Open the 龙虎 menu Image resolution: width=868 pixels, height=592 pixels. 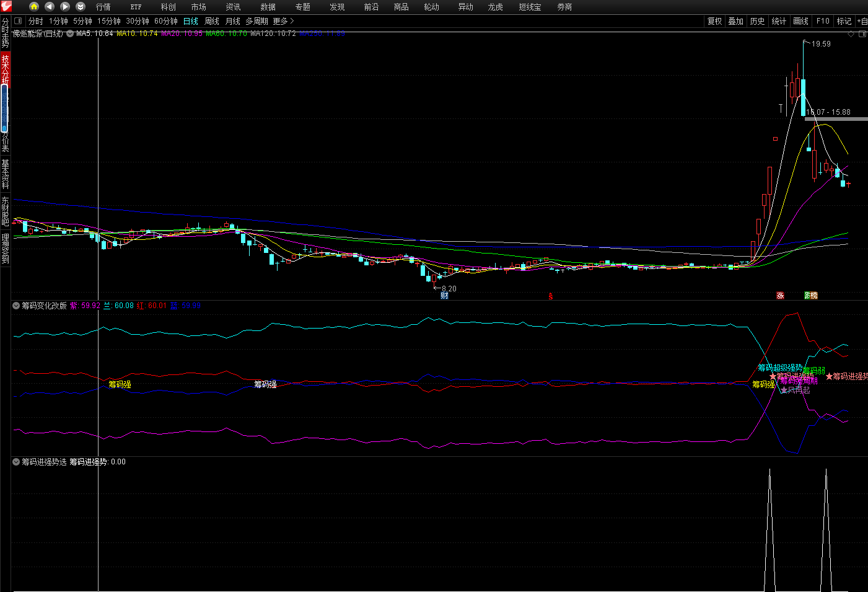(495, 7)
